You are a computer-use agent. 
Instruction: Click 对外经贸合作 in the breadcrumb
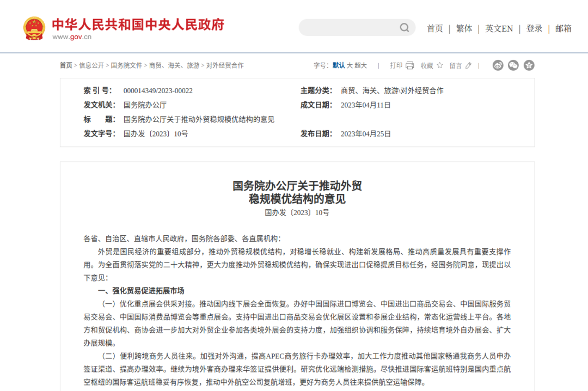tap(225, 65)
